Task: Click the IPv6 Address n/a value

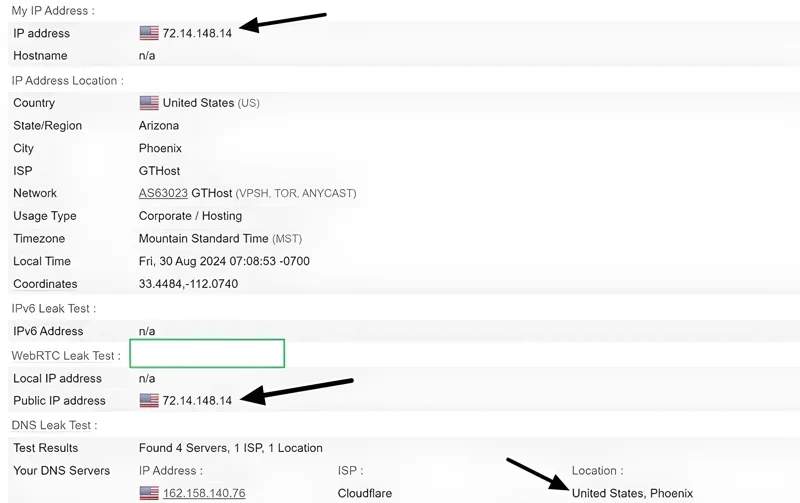Action: 147,331
